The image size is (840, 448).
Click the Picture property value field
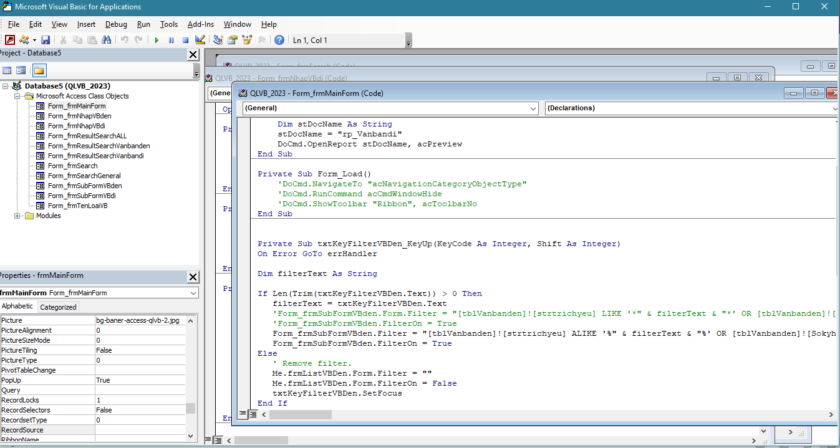click(x=140, y=320)
